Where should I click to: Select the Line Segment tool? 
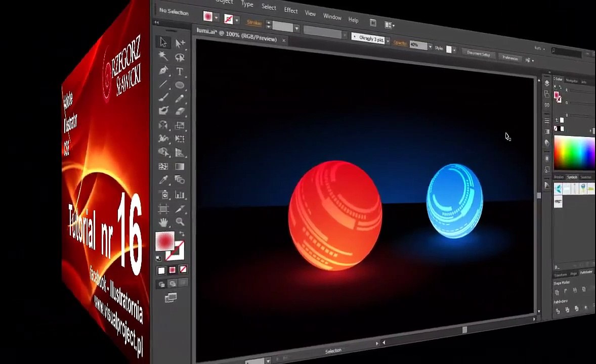pyautogui.click(x=163, y=83)
